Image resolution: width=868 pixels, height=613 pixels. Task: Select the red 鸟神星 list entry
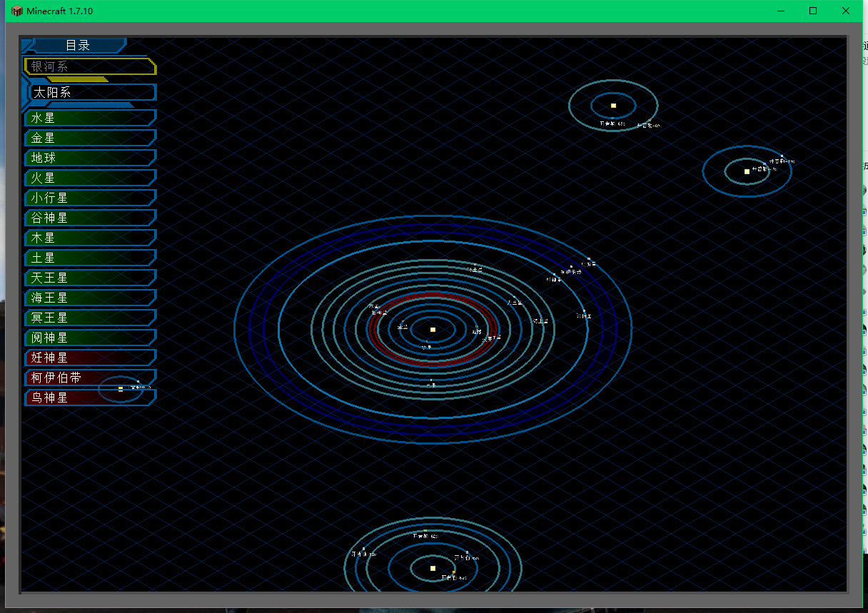[89, 397]
